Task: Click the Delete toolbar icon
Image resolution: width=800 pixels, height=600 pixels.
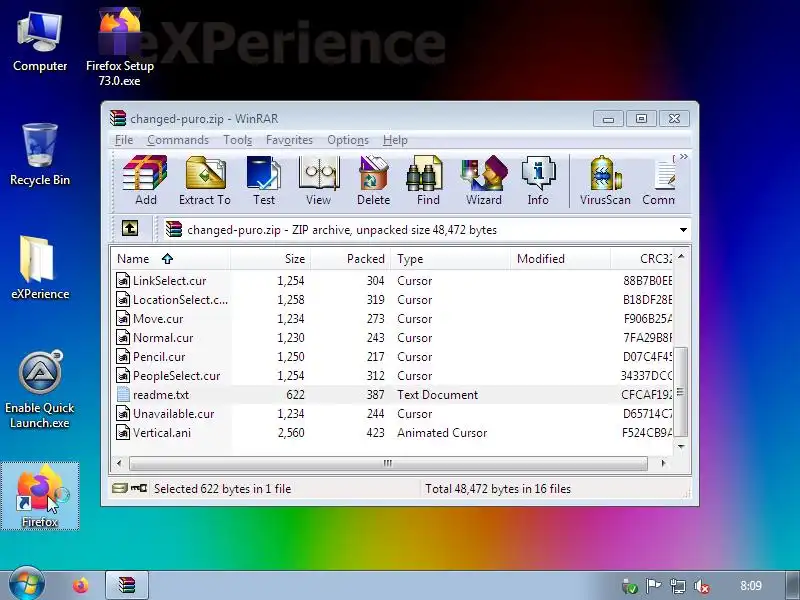Action: [x=373, y=181]
